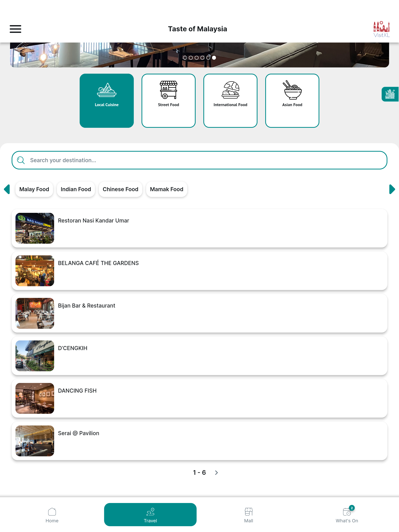Open BELANGA CAFÉ THE GARDENS thumbnail

click(x=35, y=271)
